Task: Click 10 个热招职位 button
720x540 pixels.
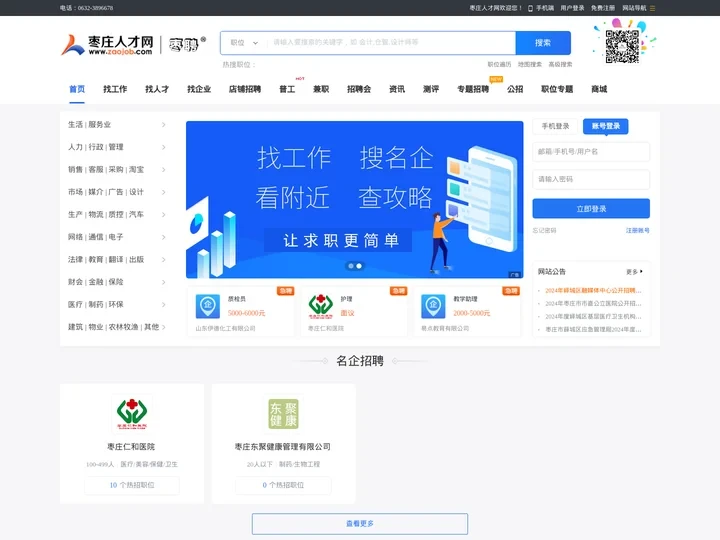Action: click(132, 485)
